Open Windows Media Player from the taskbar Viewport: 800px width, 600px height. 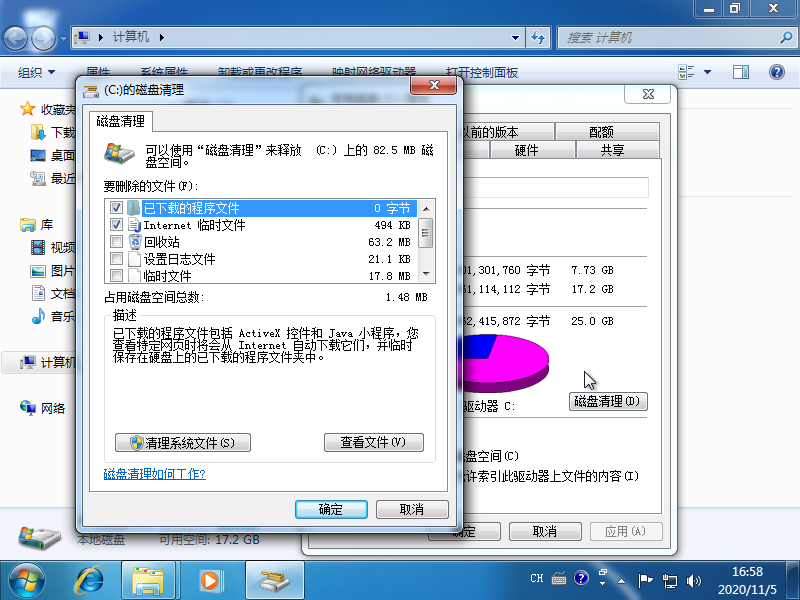(x=209, y=578)
